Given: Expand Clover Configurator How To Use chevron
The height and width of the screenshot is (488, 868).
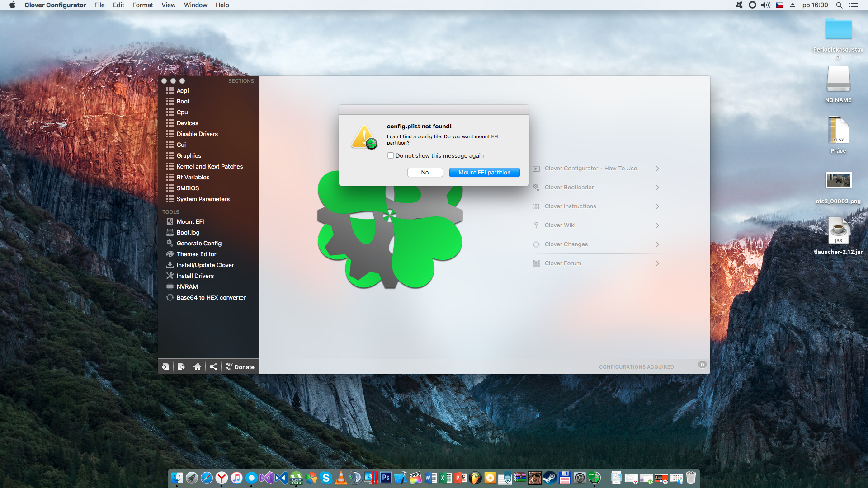Looking at the screenshot, I should coord(657,169).
